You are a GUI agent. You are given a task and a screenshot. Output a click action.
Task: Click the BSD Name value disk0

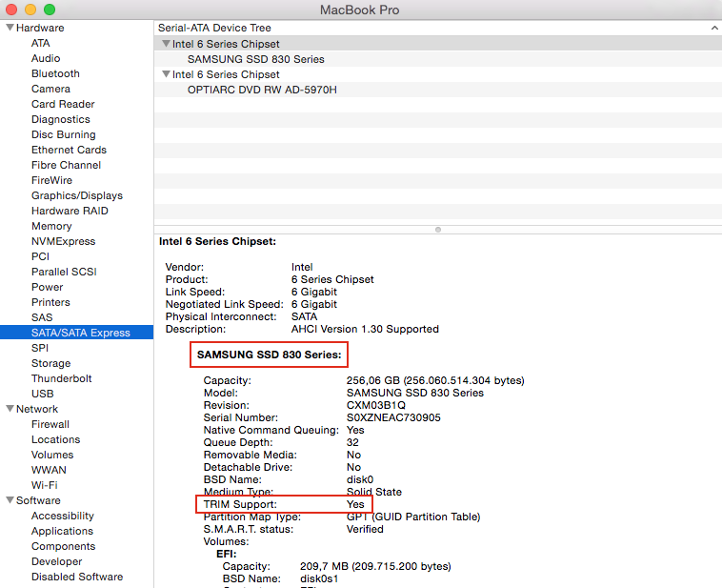pos(360,479)
